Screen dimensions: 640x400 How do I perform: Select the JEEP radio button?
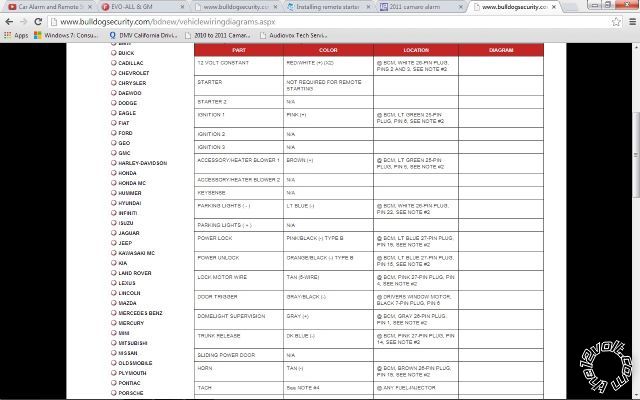(x=113, y=243)
